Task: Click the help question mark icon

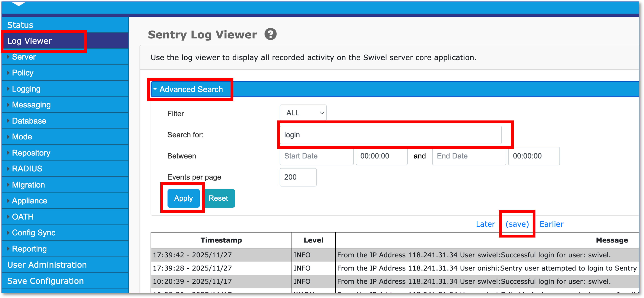Action: tap(270, 34)
